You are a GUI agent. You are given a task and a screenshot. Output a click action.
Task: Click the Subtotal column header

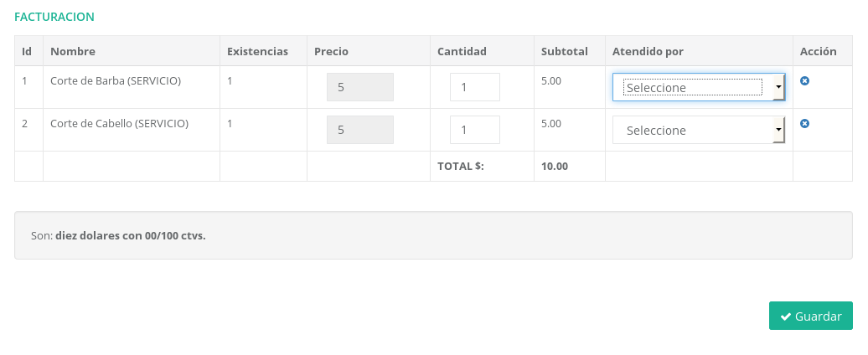(565, 51)
